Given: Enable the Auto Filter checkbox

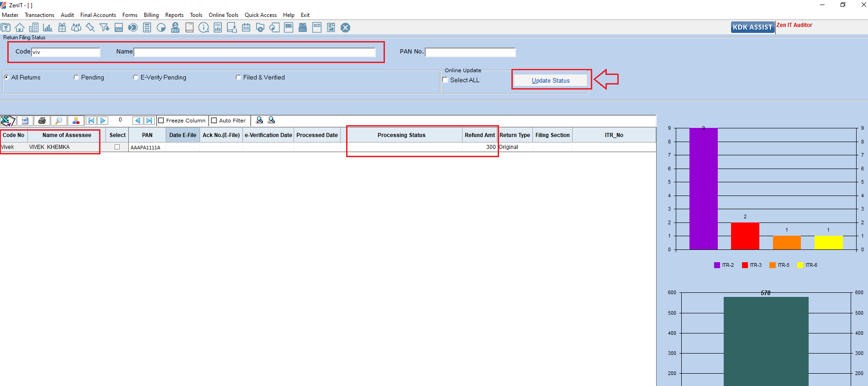Looking at the screenshot, I should point(214,121).
